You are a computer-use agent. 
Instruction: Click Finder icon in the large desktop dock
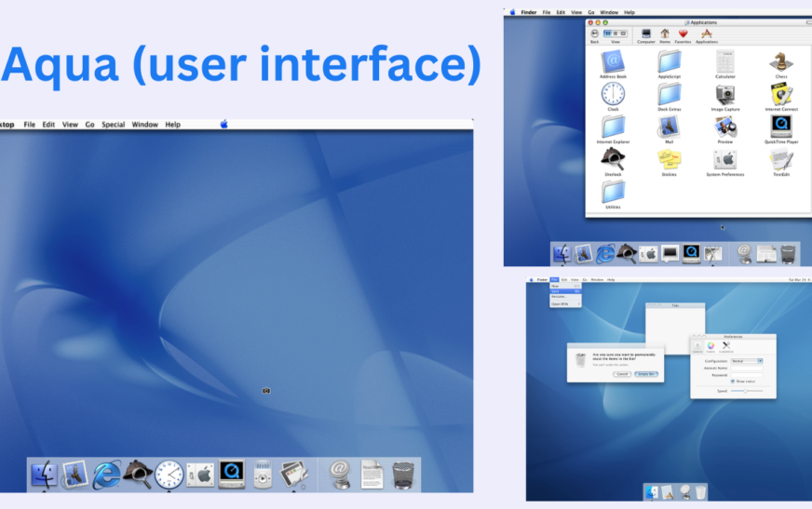pos(44,475)
